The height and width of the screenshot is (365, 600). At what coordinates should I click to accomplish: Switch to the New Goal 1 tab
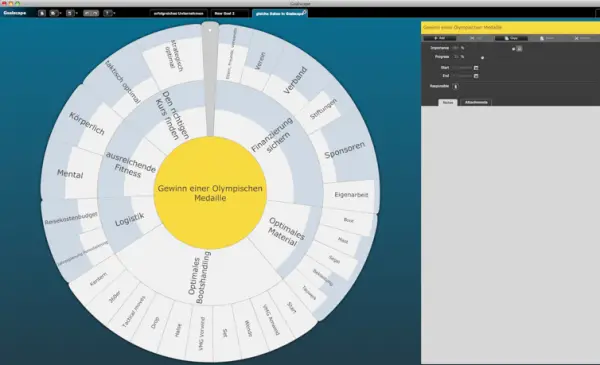click(230, 13)
